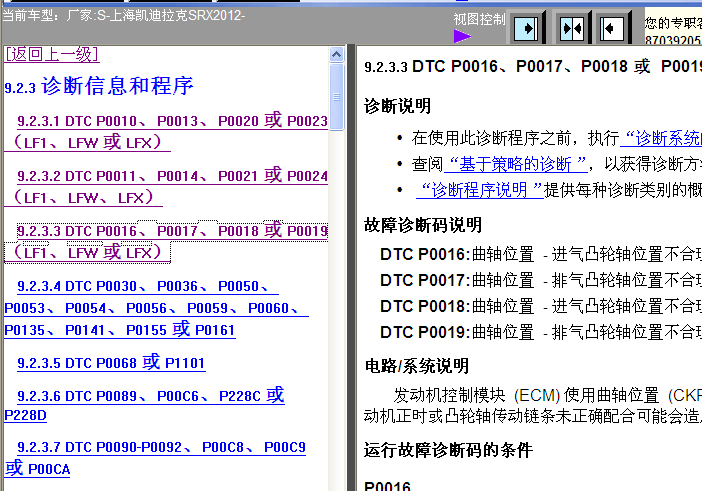Click the 电路/系统说明 heading

[416, 366]
